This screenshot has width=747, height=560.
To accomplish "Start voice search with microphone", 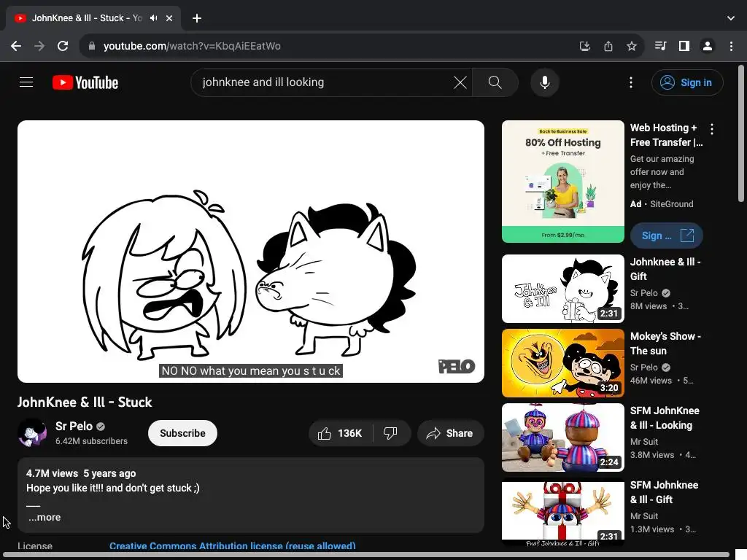I will (x=544, y=82).
